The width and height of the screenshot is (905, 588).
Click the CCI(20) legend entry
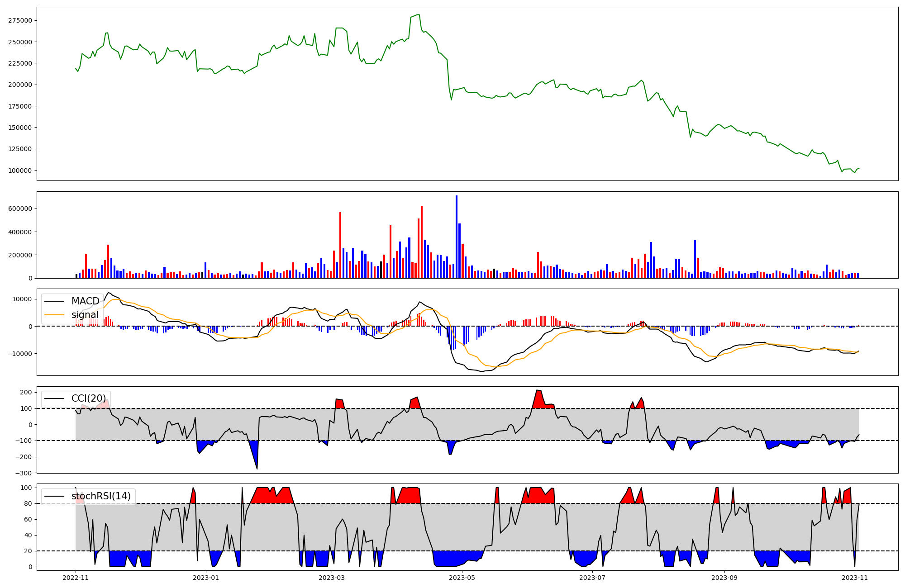pyautogui.click(x=88, y=398)
